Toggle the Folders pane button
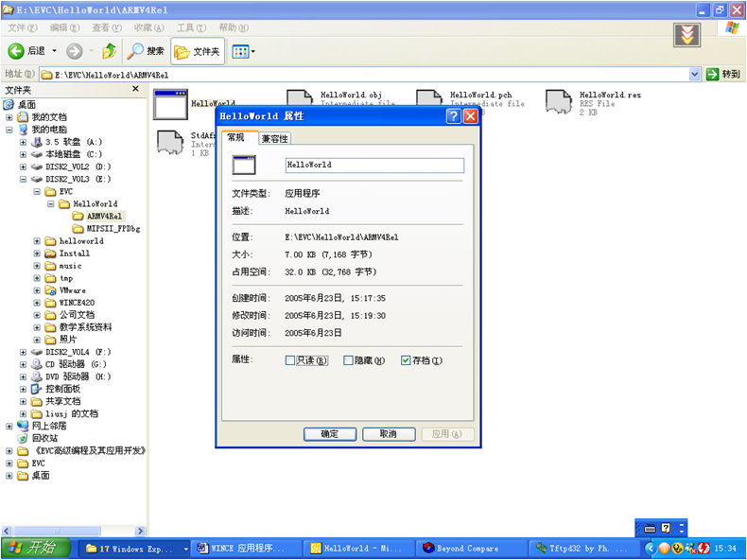The width and height of the screenshot is (747, 560). pyautogui.click(x=198, y=51)
